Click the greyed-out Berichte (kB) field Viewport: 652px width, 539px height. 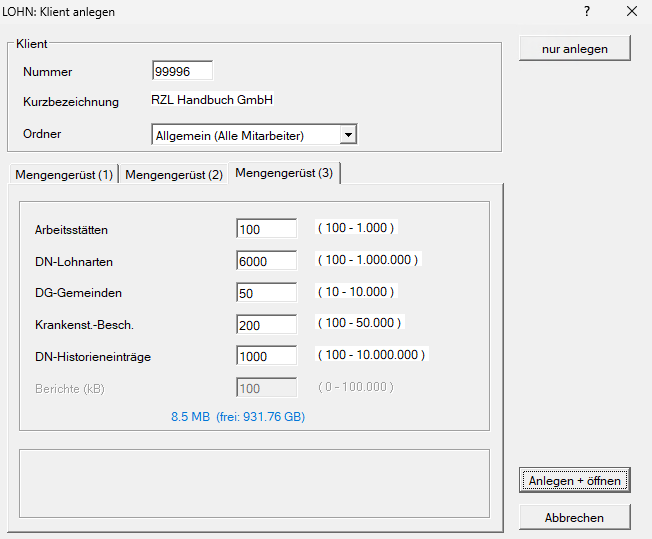point(266,387)
